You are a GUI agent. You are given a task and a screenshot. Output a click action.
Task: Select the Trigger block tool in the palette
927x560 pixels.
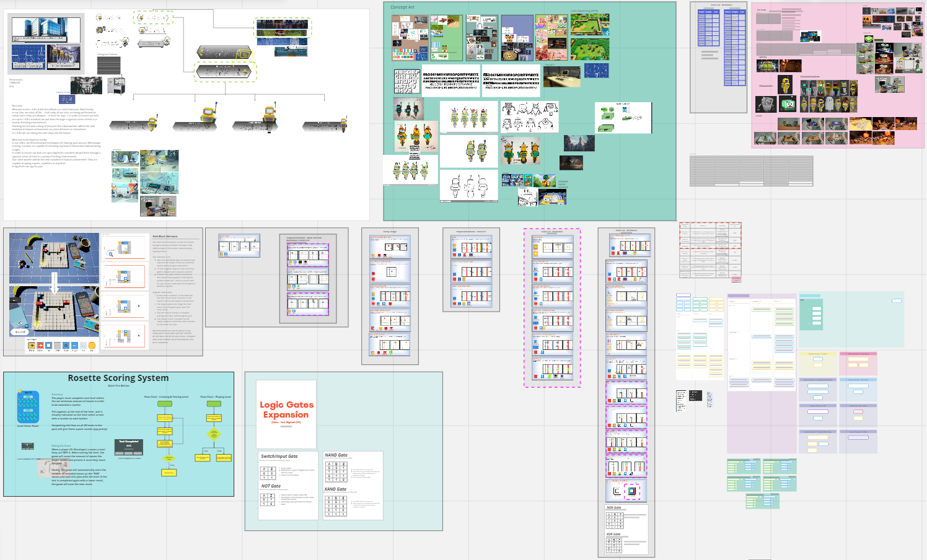(76, 345)
